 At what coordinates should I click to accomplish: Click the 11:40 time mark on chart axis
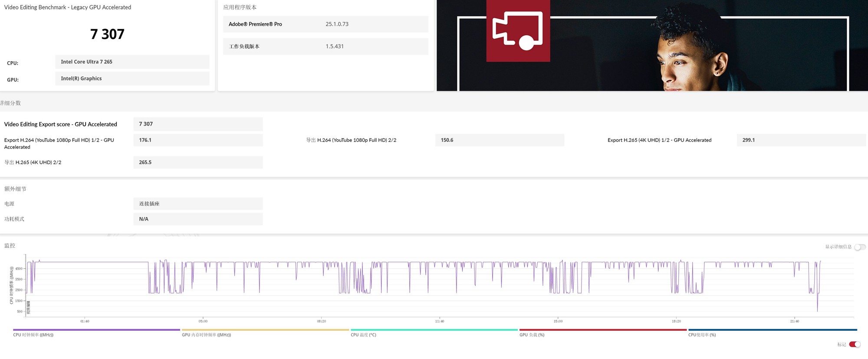coord(440,321)
